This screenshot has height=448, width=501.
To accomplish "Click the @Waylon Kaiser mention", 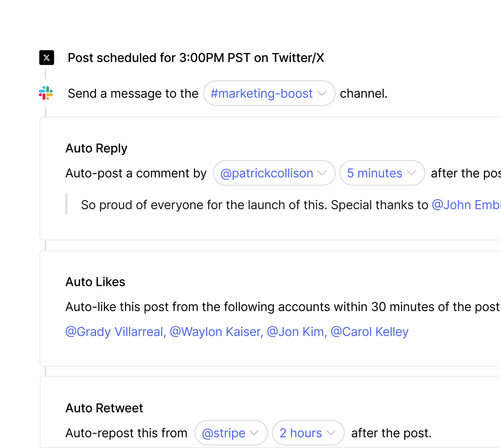I will (x=216, y=332).
